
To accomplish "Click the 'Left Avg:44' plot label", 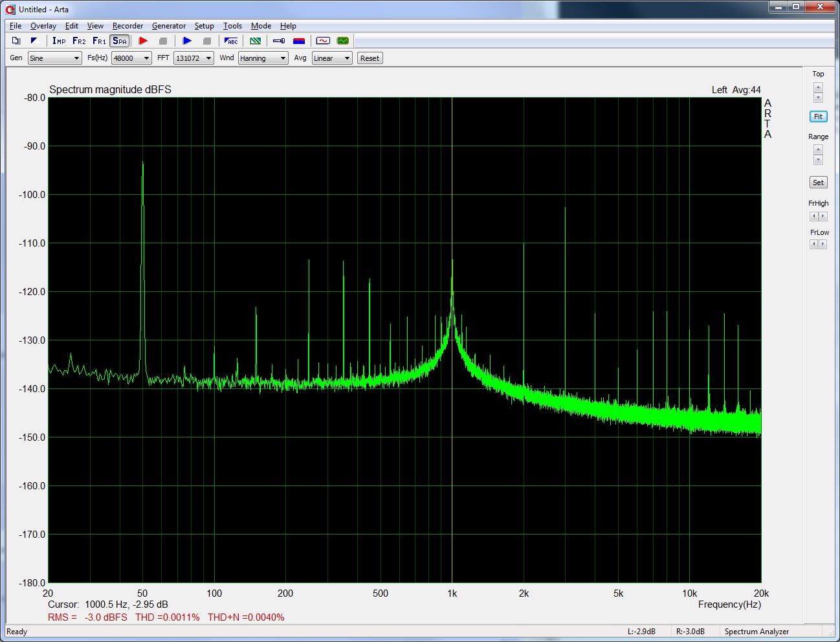I will [x=736, y=90].
